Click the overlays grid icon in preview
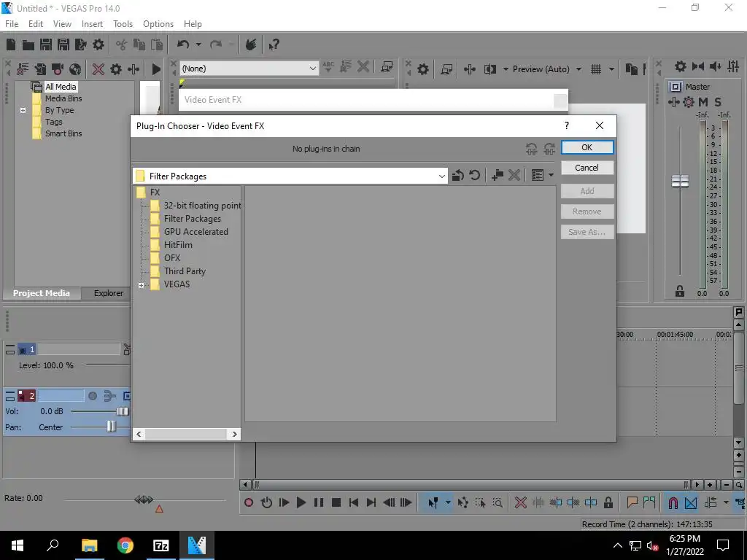747x560 pixels. click(596, 69)
